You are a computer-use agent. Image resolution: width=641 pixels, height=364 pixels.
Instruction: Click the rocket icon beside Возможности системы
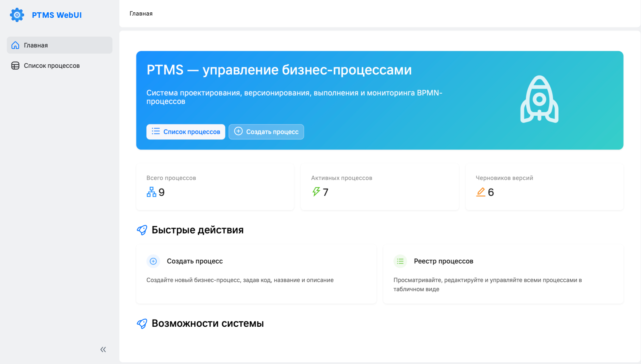pos(142,324)
